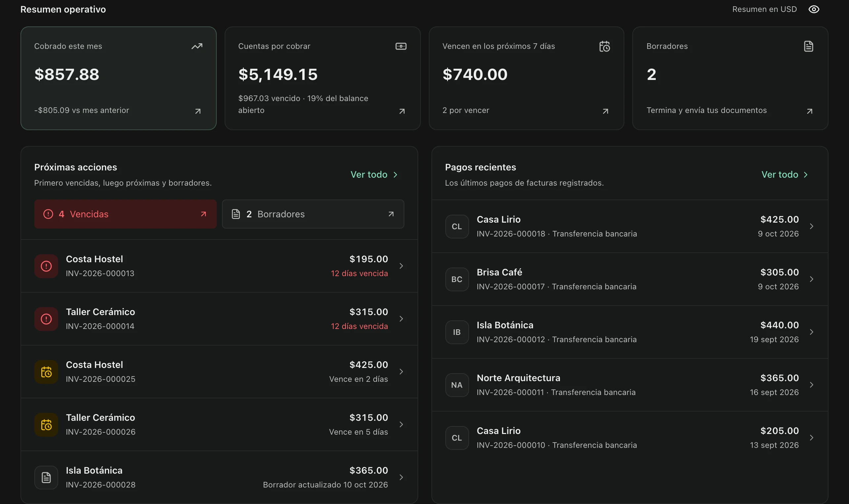This screenshot has width=849, height=504.
Task: Click CL avatar for INV-2026-000010
Action: pyautogui.click(x=457, y=438)
